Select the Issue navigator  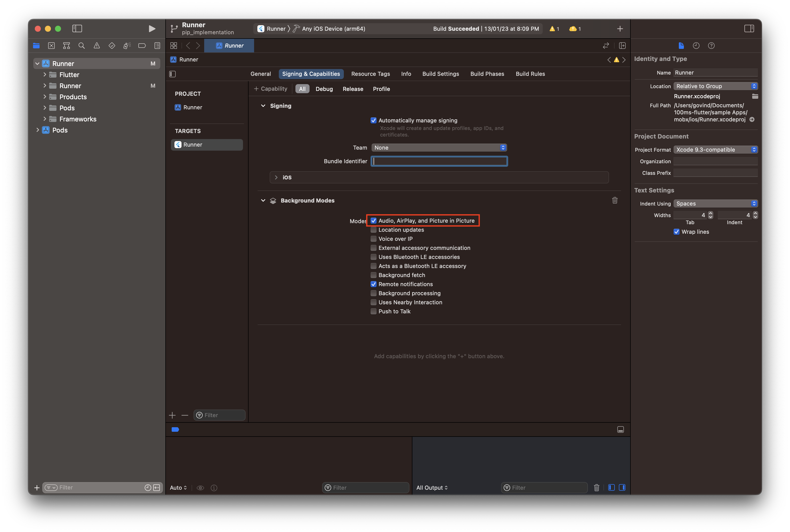tap(97, 45)
